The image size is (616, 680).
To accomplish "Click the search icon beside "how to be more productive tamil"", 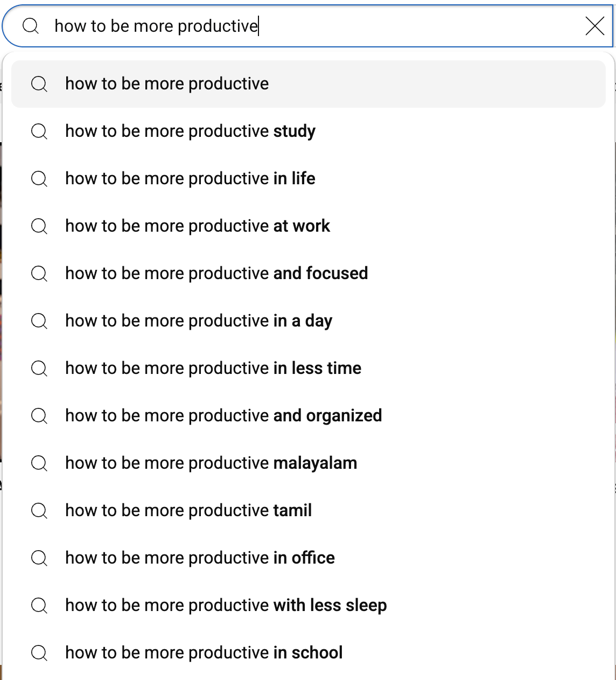I will click(x=39, y=510).
